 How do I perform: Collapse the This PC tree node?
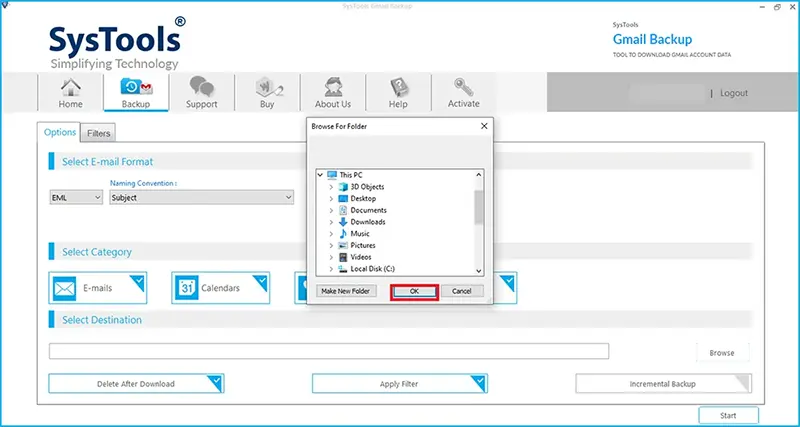click(320, 175)
